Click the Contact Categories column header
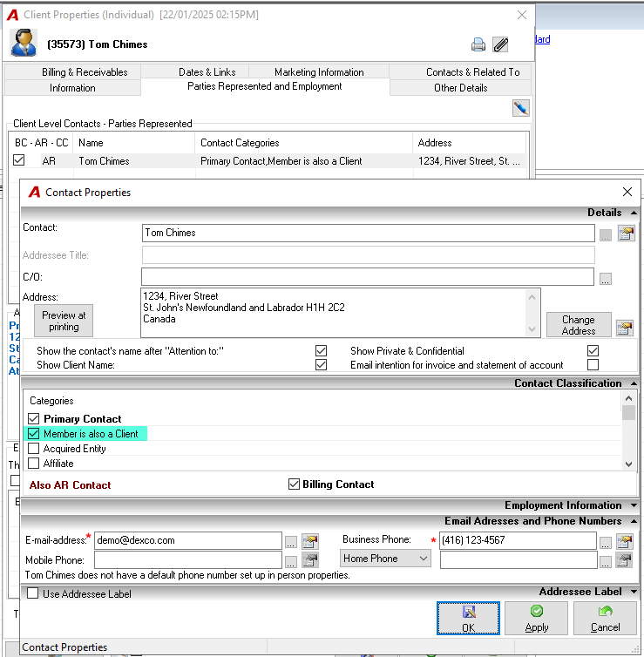The width and height of the screenshot is (644, 657). [x=304, y=143]
